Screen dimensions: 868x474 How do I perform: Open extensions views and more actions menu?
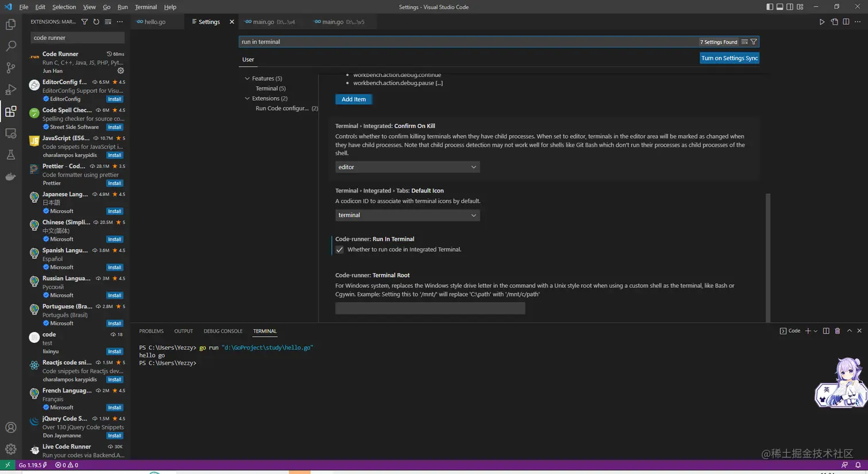[119, 22]
